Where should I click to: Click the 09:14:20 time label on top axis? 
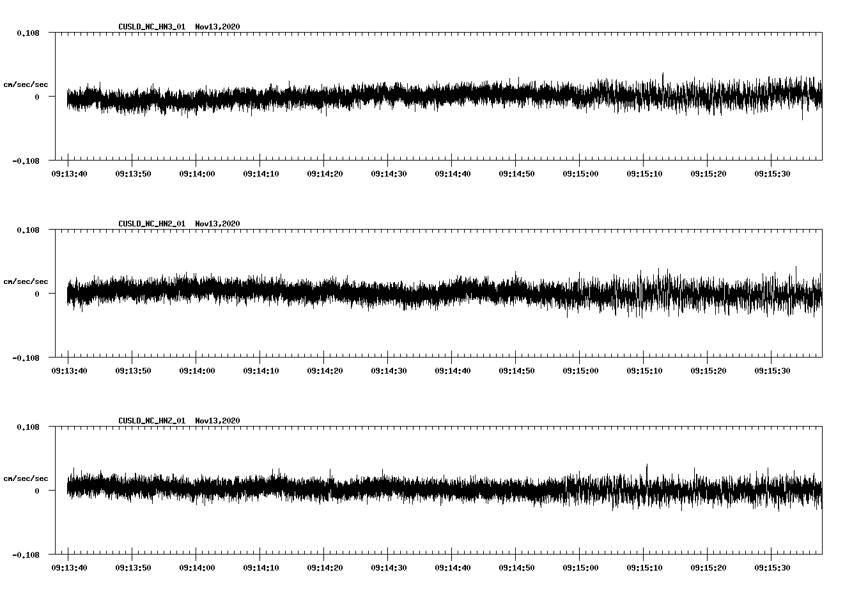pos(325,173)
